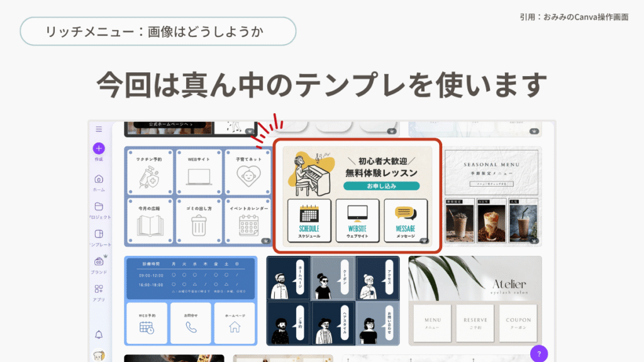The image size is (644, 362).
Task: Select the pale template at top-right
Action: (x=474, y=128)
